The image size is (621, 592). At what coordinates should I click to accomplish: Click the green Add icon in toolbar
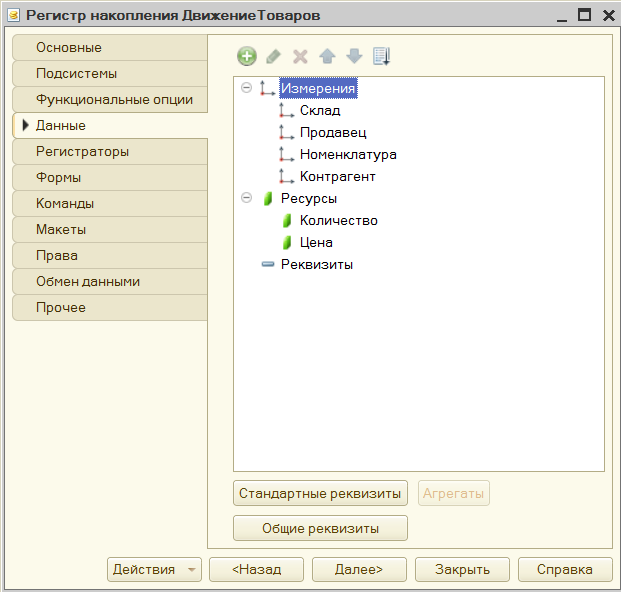[247, 56]
